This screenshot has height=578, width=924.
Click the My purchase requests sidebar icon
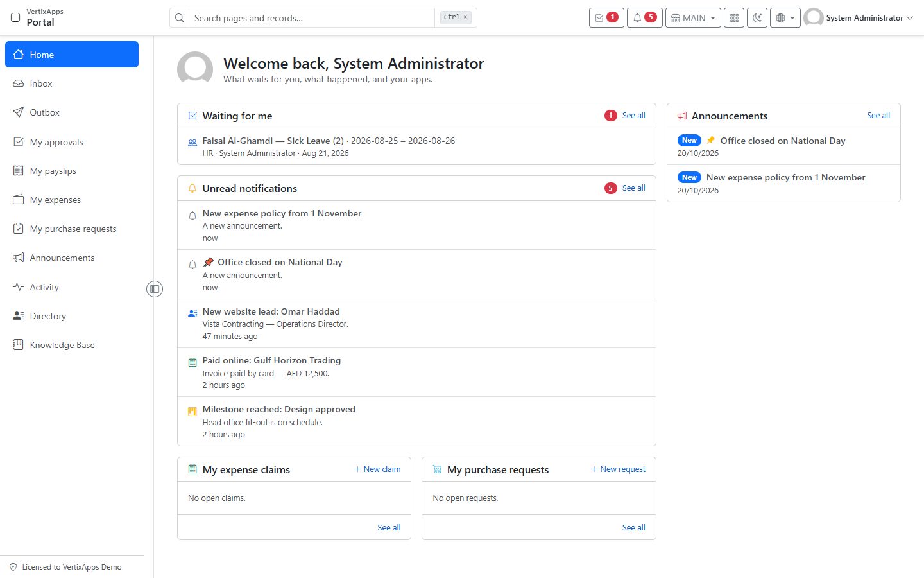pyautogui.click(x=18, y=229)
